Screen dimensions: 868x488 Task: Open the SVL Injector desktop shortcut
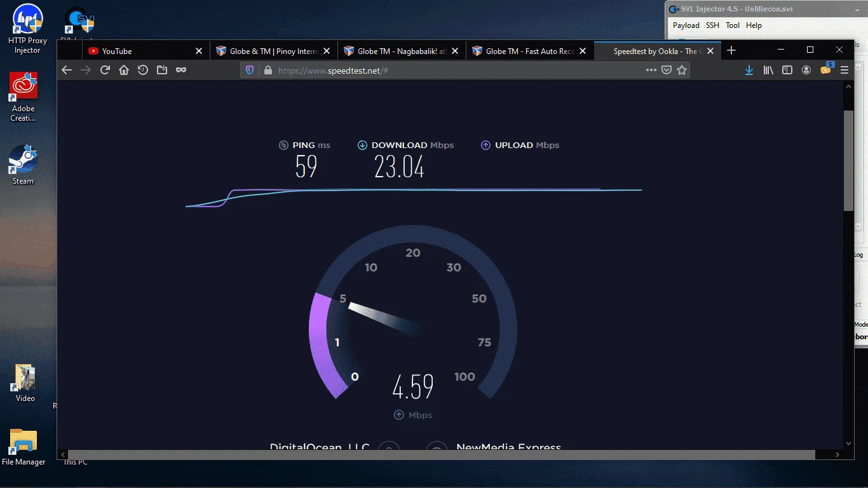[80, 23]
